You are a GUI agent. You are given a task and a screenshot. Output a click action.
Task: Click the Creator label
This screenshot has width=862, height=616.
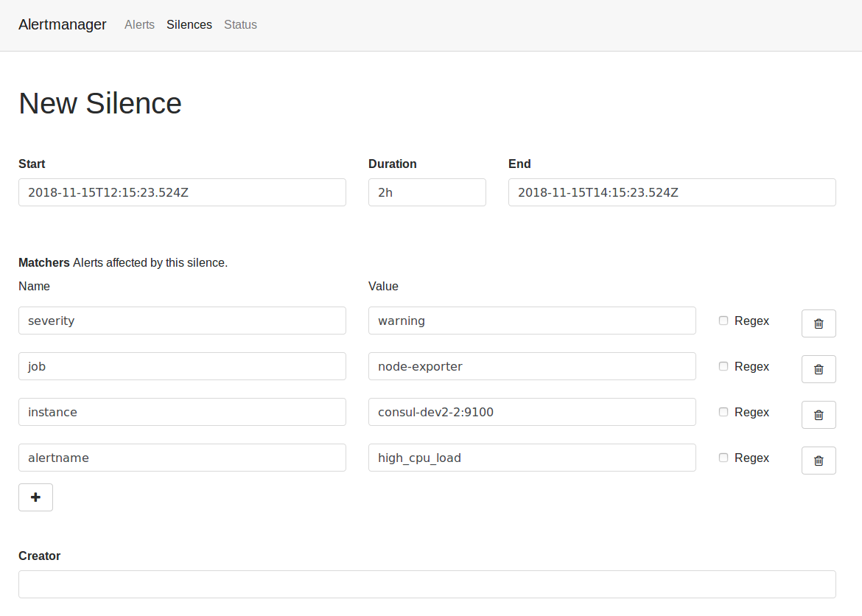click(x=40, y=556)
